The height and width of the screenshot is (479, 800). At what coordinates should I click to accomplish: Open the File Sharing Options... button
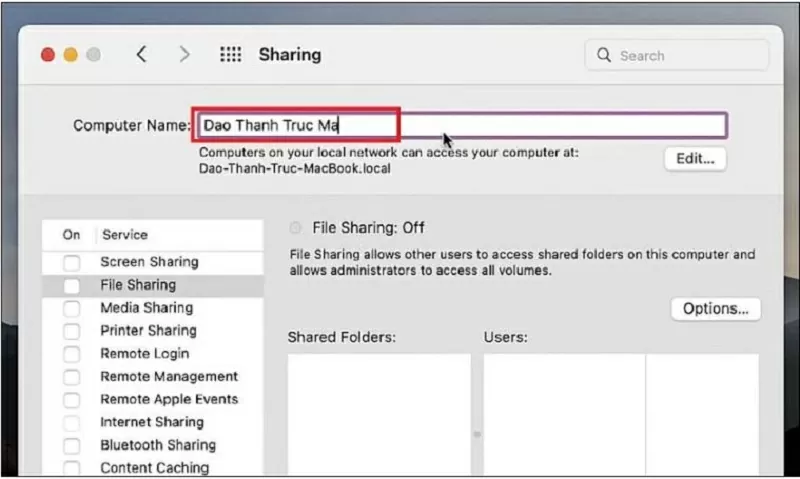[x=715, y=309]
